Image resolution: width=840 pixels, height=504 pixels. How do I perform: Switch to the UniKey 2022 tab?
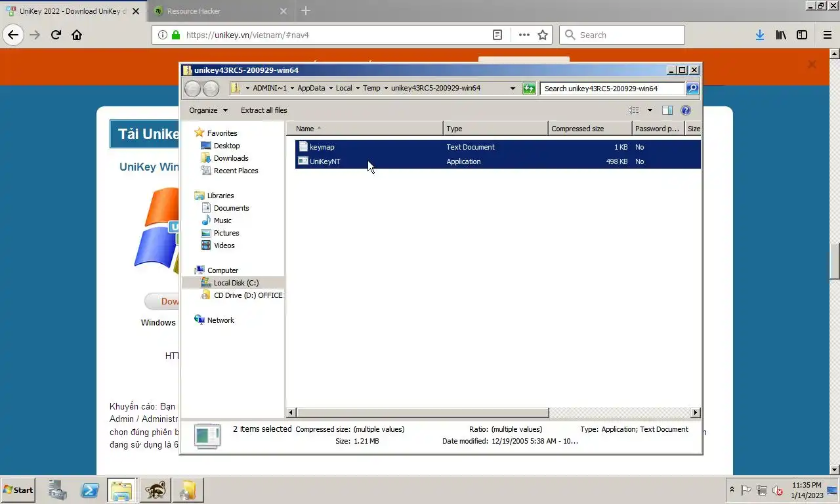point(72,11)
